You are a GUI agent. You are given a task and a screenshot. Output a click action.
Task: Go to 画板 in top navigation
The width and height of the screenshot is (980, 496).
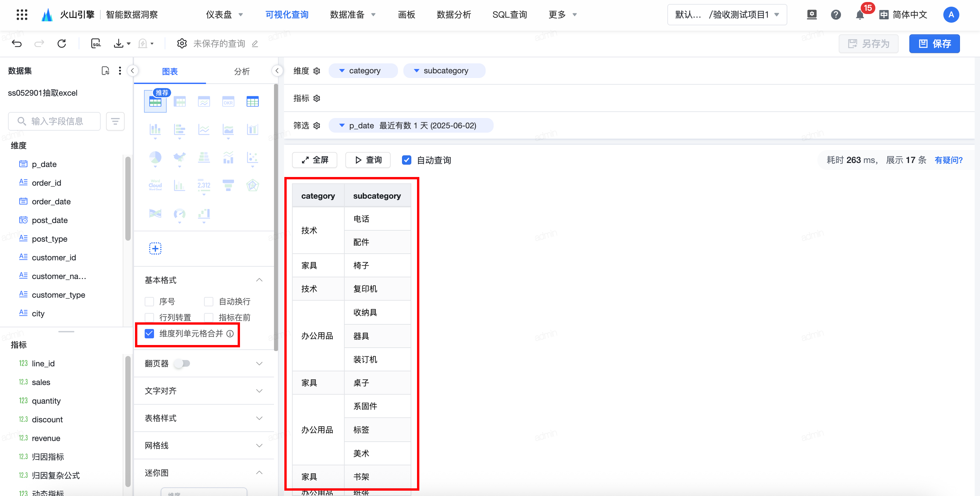406,14
